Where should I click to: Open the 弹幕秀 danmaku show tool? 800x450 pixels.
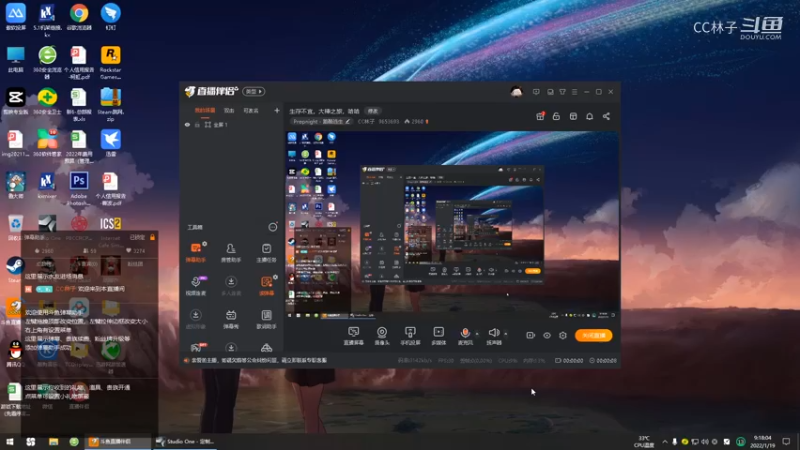[x=231, y=319]
